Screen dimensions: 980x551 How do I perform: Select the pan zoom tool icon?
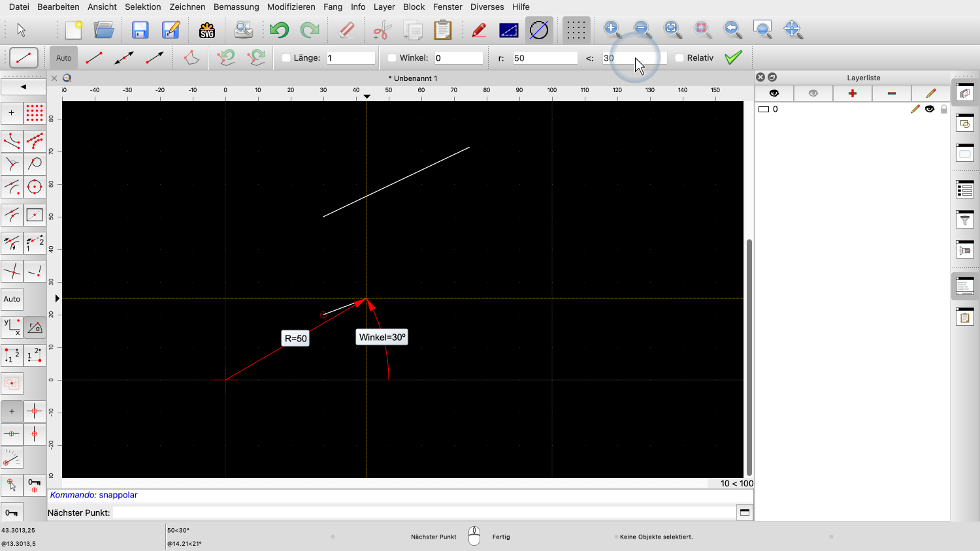pyautogui.click(x=792, y=29)
